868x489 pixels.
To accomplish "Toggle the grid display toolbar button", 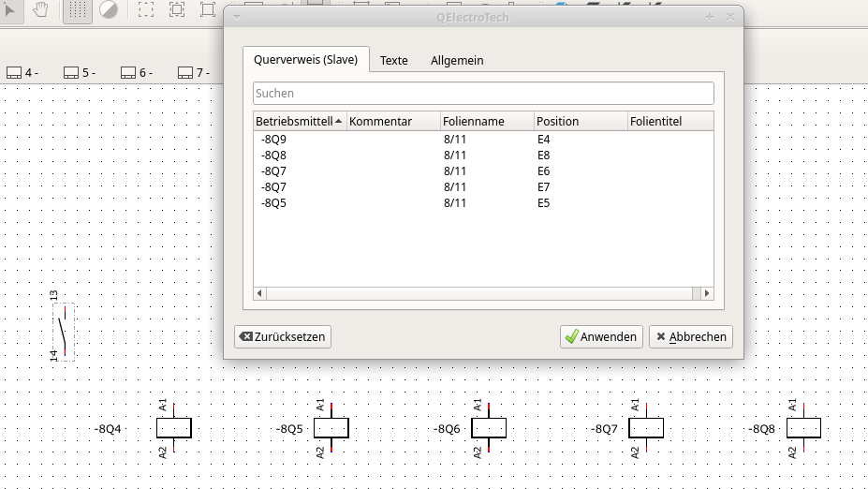I will [x=78, y=9].
